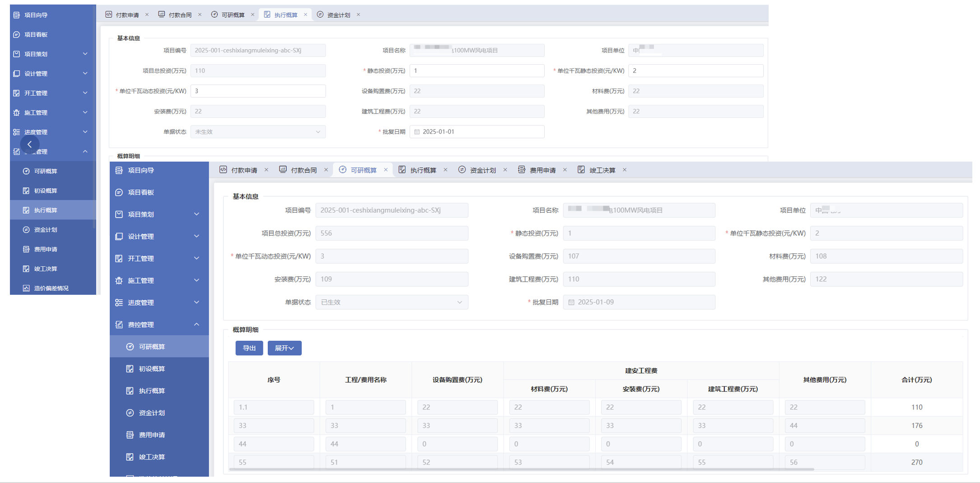Screen dimensions: 980x483
Task: Open the 单据状态 dropdown showing 未生效
Action: 257,132
